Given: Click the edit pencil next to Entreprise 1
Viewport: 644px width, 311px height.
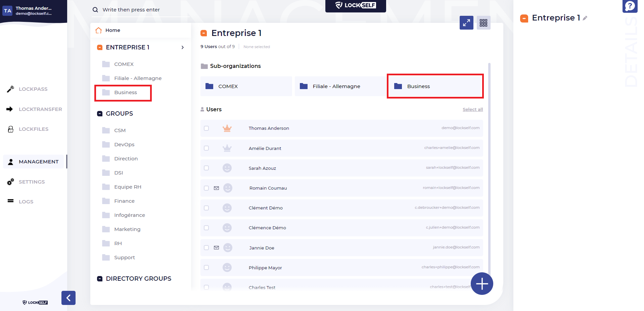Looking at the screenshot, I should pyautogui.click(x=585, y=18).
